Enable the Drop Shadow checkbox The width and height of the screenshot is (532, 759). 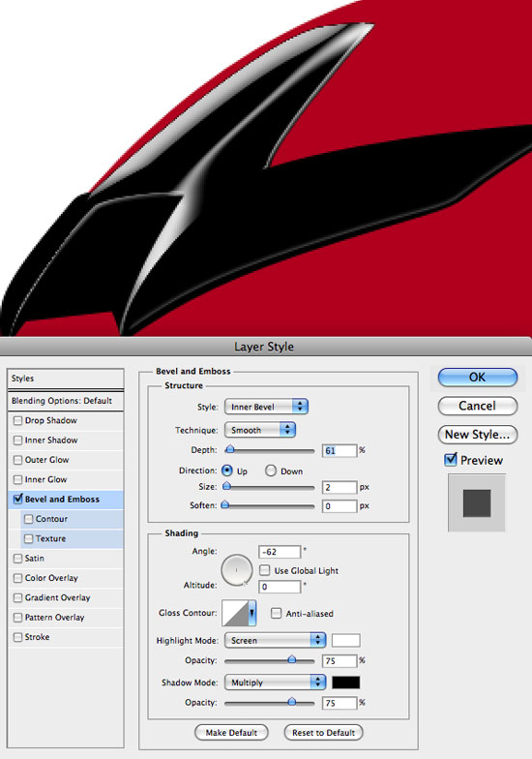pos(17,420)
